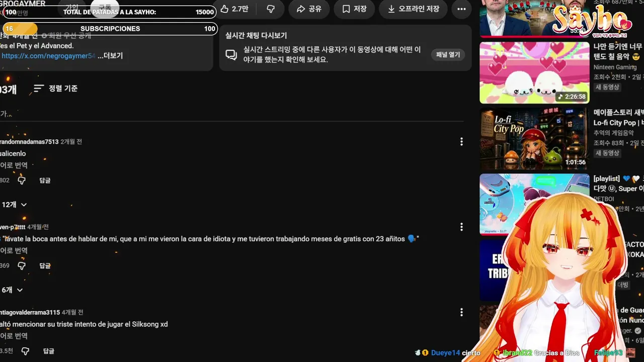The image size is (644, 362).
Task: Open the Ninteen Gaming channel name
Action: 615,67
